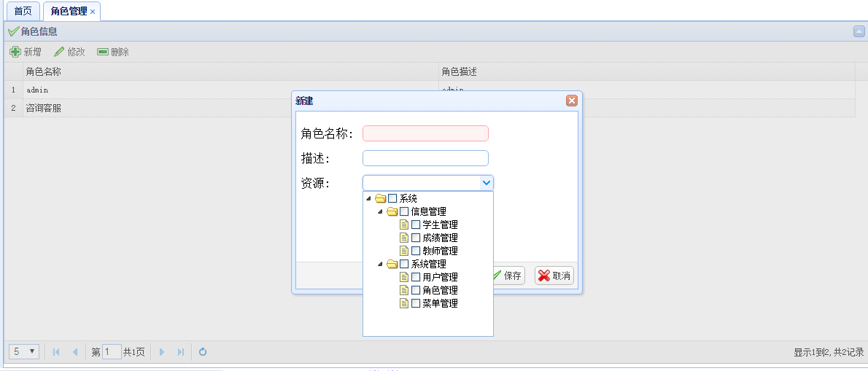868x371 pixels.
Task: Click the 系统 root tree label
Action: tap(408, 198)
